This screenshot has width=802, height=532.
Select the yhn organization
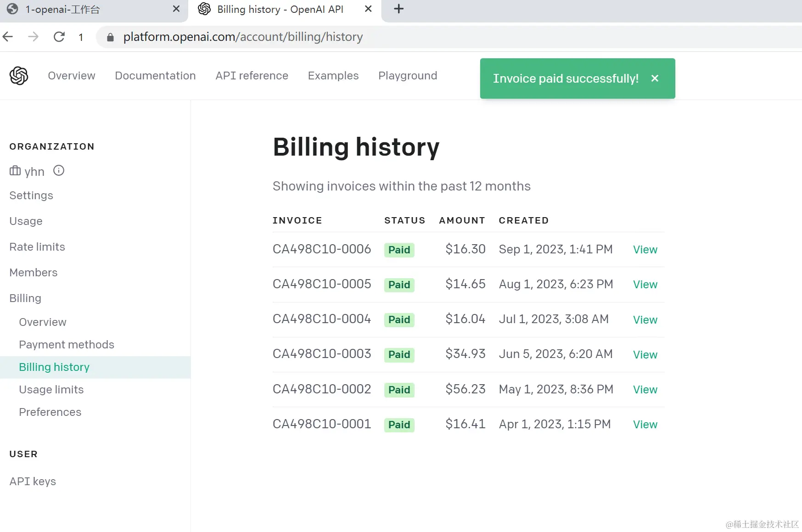pyautogui.click(x=34, y=172)
